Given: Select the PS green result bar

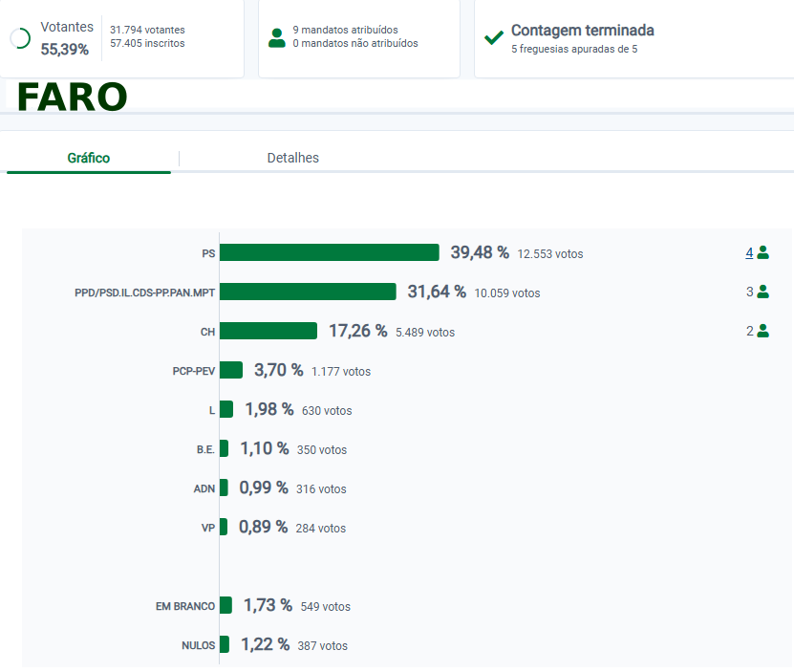Looking at the screenshot, I should (329, 252).
